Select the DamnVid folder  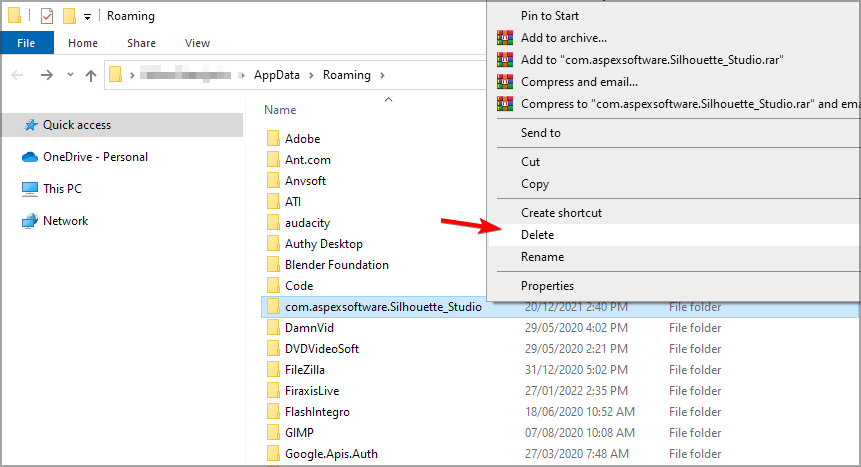coord(309,327)
